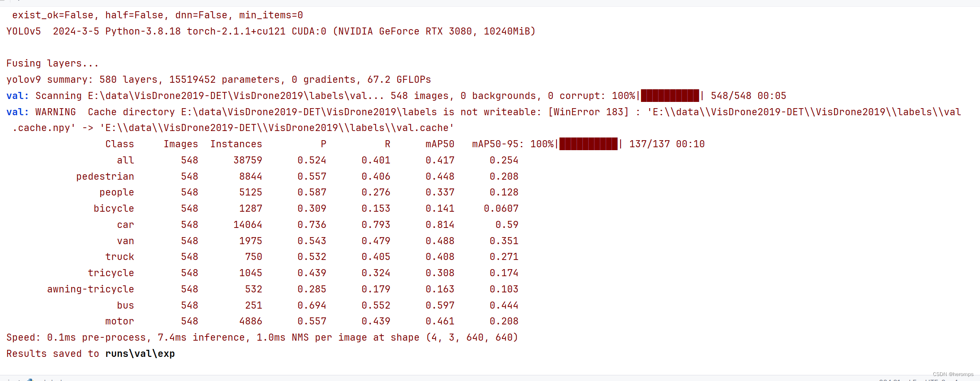The image size is (980, 381).
Task: Click the 548/548 scanning progress bar
Action: 670,96
